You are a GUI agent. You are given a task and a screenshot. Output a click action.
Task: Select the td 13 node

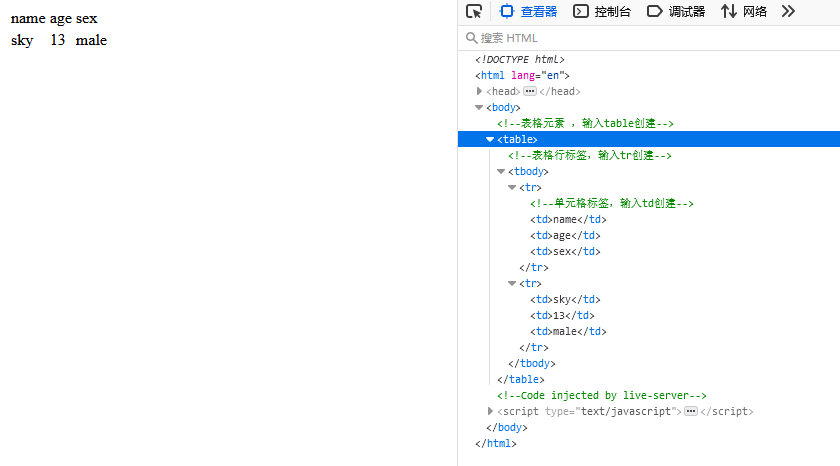[562, 315]
